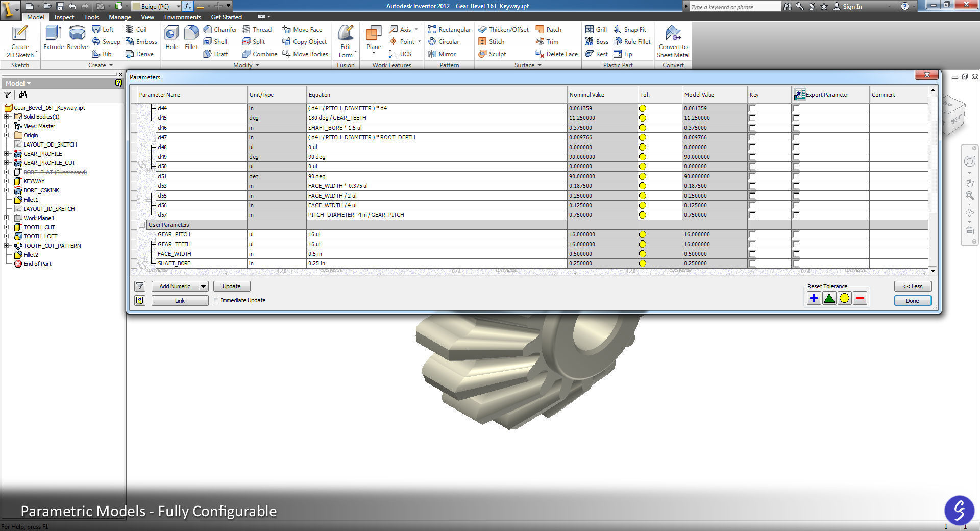Reset tolerance to upper plus
Image resolution: width=980 pixels, height=531 pixels.
pyautogui.click(x=814, y=298)
